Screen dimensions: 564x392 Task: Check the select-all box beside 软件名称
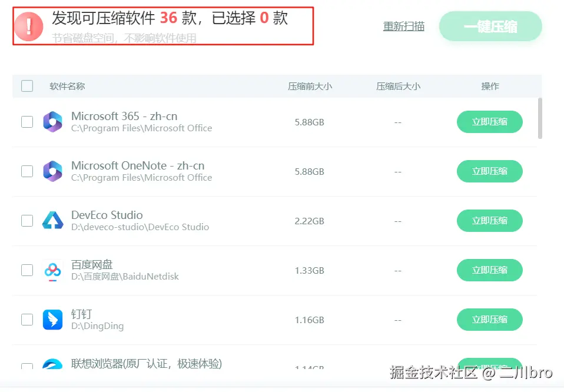[x=27, y=86]
